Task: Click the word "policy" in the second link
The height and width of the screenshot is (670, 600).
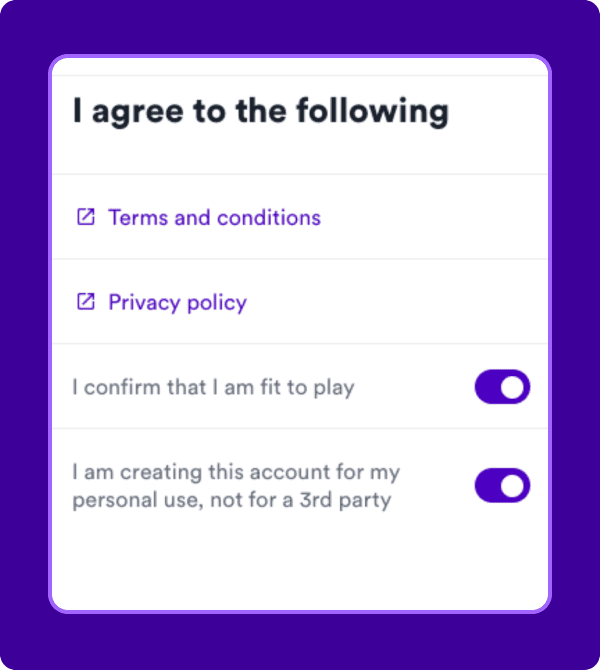Action: (x=217, y=302)
